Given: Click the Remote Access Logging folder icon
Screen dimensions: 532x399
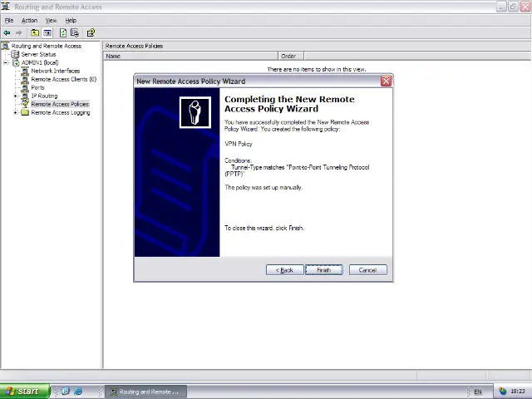Looking at the screenshot, I should 25,113.
